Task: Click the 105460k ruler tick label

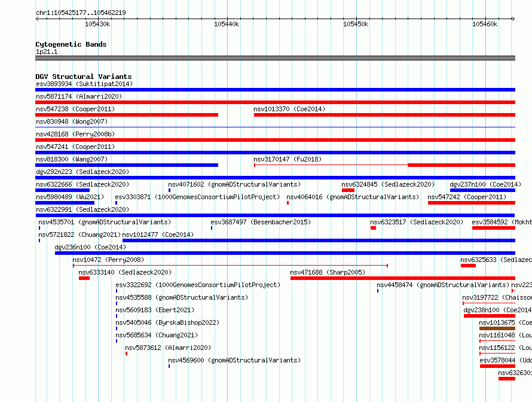Action: click(x=485, y=24)
